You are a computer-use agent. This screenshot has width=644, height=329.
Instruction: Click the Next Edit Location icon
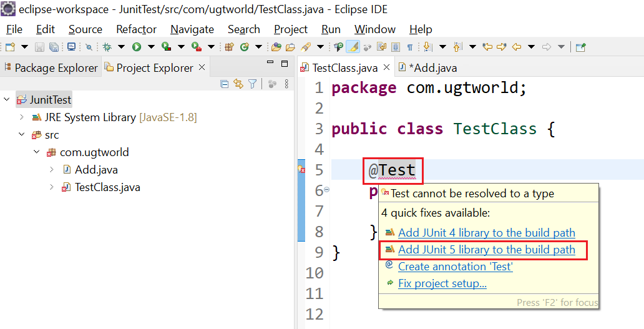(502, 47)
